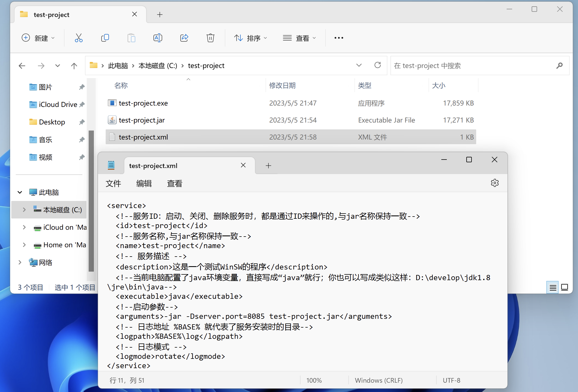Open the 文件 menu in Notepad
The width and height of the screenshot is (578, 392).
click(x=113, y=183)
